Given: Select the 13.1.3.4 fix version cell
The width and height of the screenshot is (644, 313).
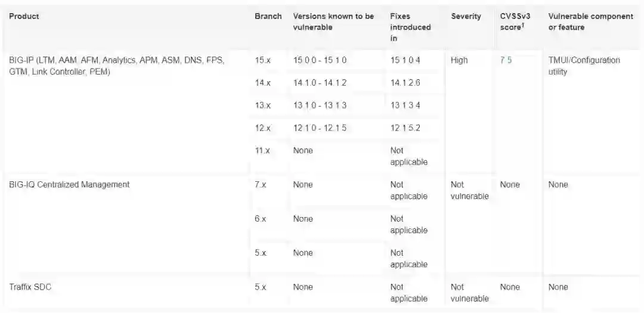Looking at the screenshot, I should [x=405, y=106].
